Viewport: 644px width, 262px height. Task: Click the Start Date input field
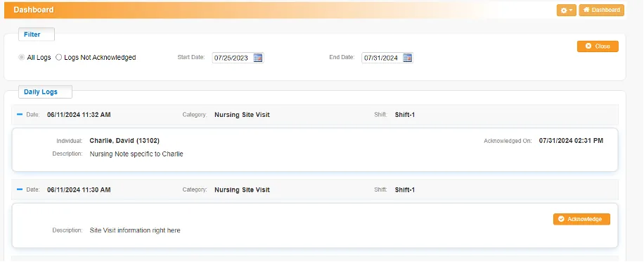232,58
